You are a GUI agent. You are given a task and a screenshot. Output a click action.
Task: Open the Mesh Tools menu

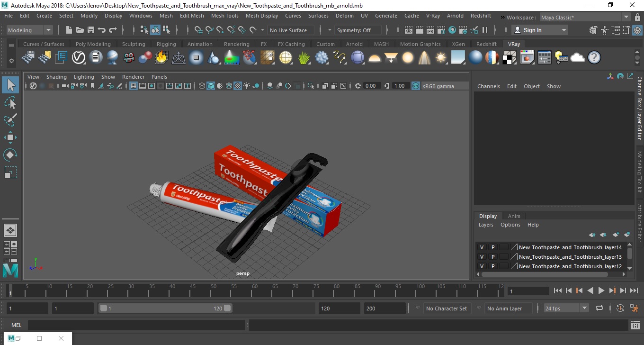225,16
